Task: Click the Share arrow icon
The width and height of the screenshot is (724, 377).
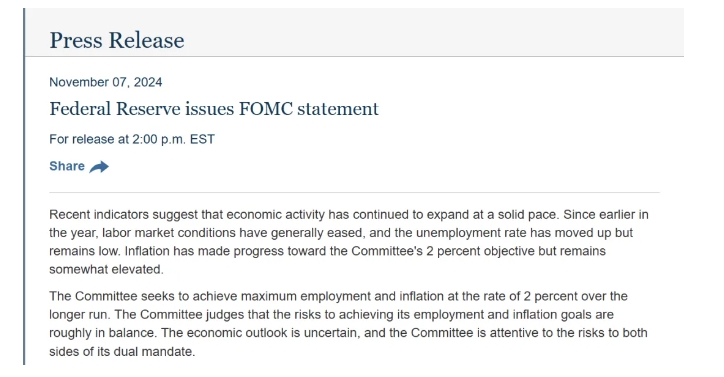Action: (x=99, y=167)
